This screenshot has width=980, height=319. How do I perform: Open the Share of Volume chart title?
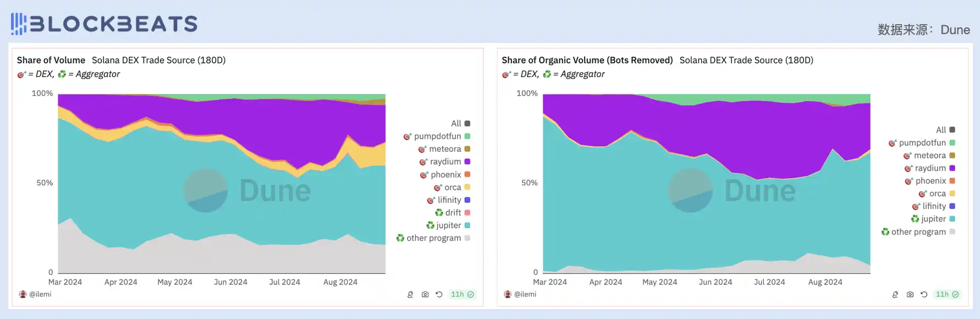pos(51,61)
